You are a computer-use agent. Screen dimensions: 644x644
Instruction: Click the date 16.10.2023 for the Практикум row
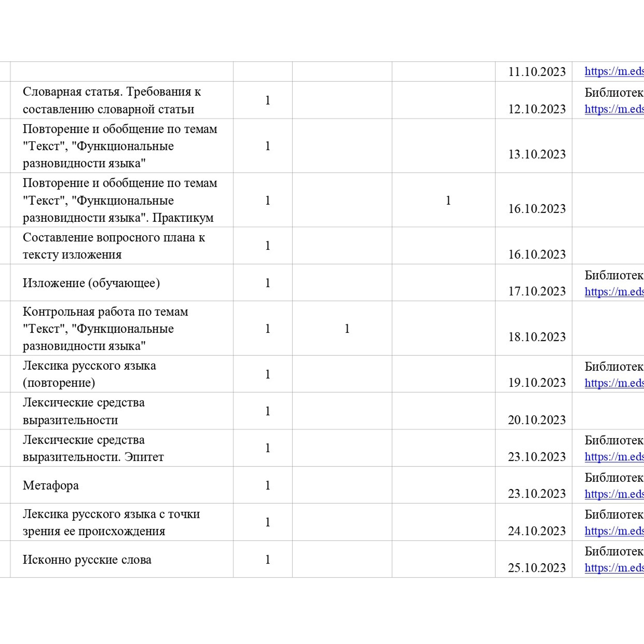[x=536, y=209]
